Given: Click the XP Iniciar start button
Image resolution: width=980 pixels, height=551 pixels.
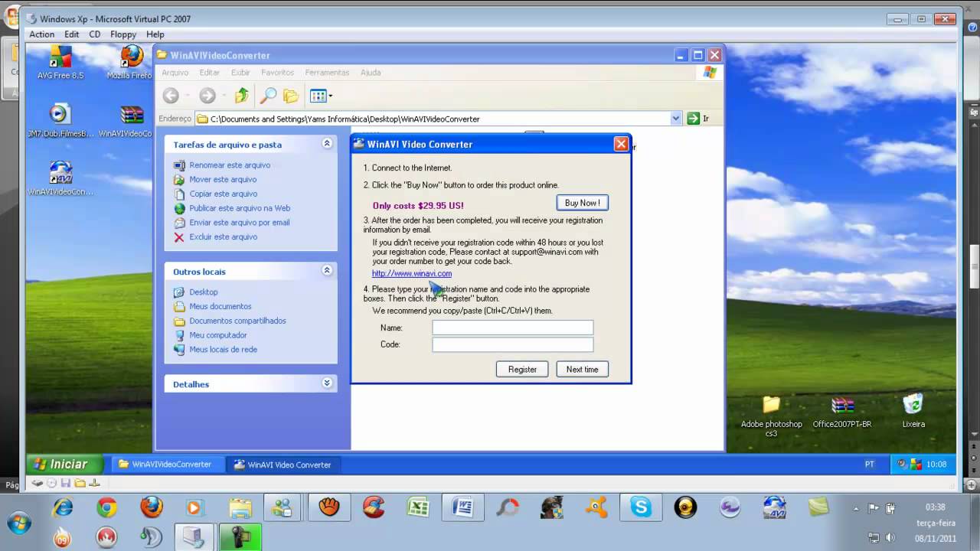Looking at the screenshot, I should click(x=64, y=464).
